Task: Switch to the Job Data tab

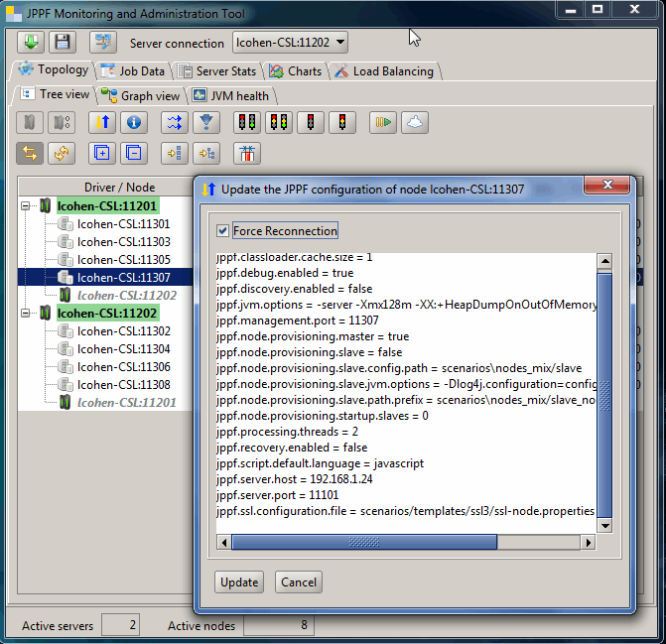Action: pyautogui.click(x=133, y=71)
